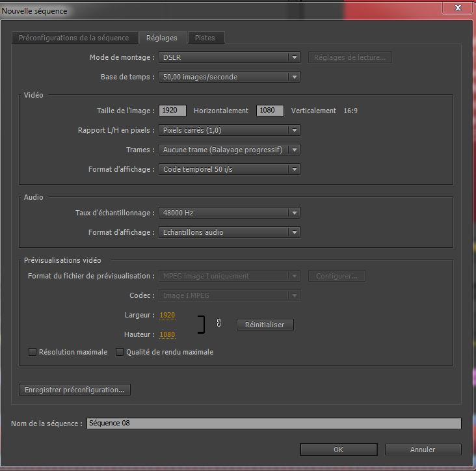The width and height of the screenshot is (476, 471).
Task: Click the horizontal image size field 1920
Action: [x=172, y=111]
